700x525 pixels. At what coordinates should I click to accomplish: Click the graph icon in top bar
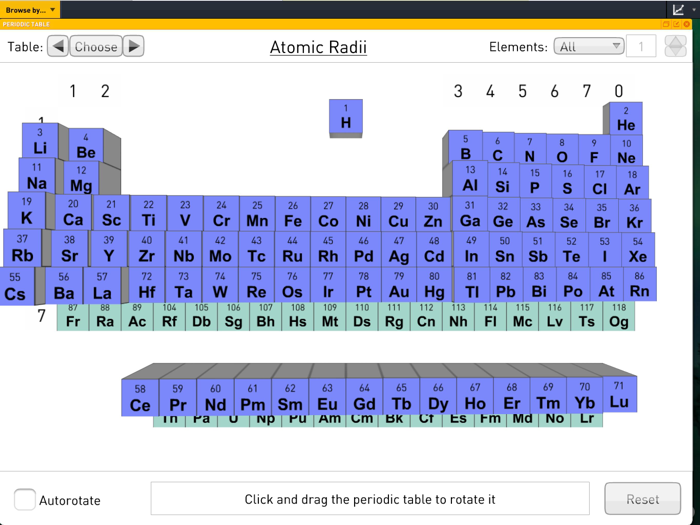click(678, 9)
